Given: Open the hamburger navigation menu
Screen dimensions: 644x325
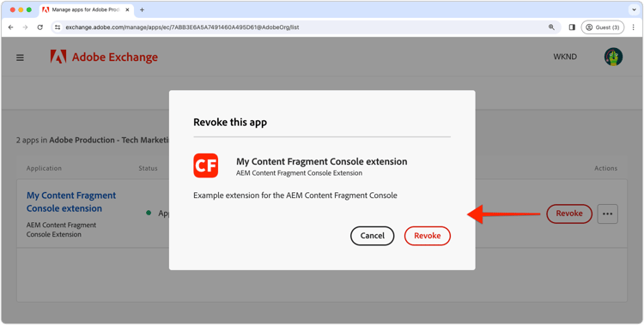Looking at the screenshot, I should (20, 57).
